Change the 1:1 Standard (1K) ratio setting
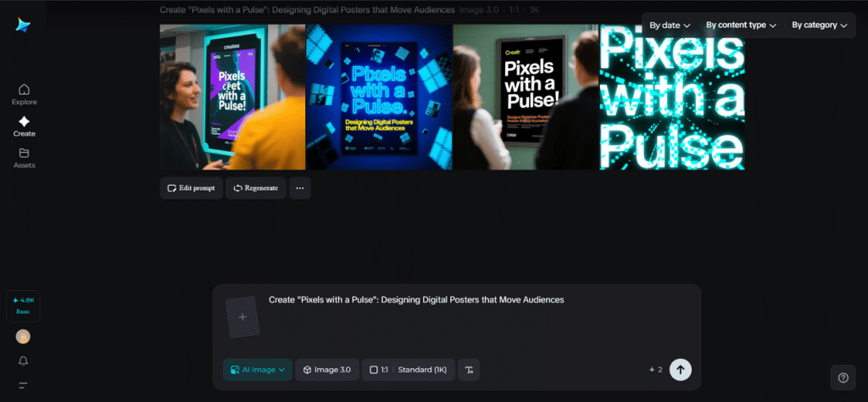 point(409,369)
